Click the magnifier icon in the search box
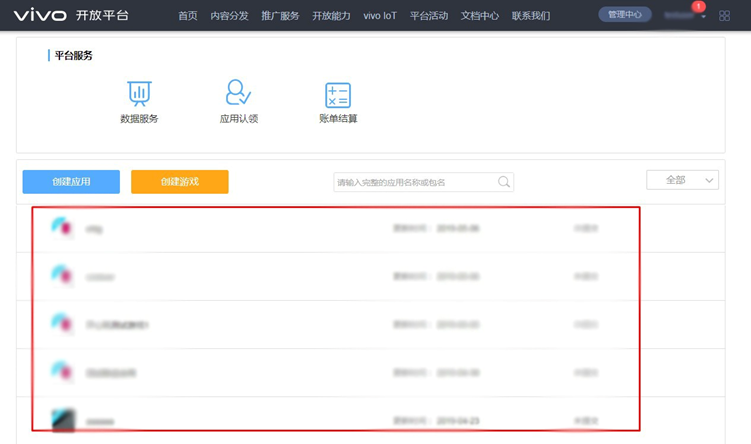This screenshot has width=751, height=444. (504, 182)
